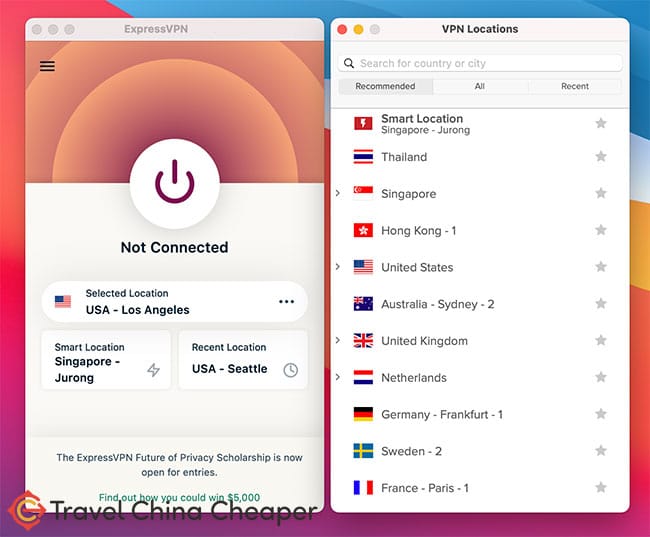Click the United States flag in the list
Image resolution: width=650 pixels, height=537 pixels.
[x=363, y=267]
